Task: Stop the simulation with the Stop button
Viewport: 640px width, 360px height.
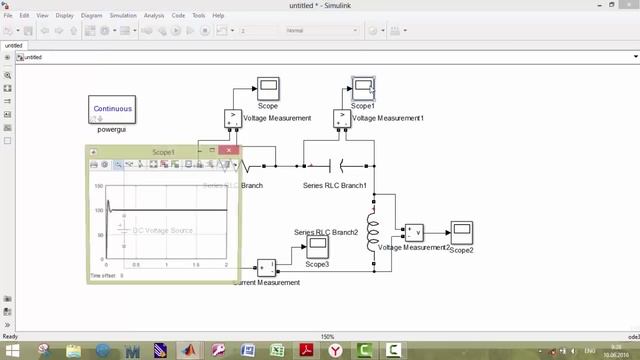Action: coord(205,31)
